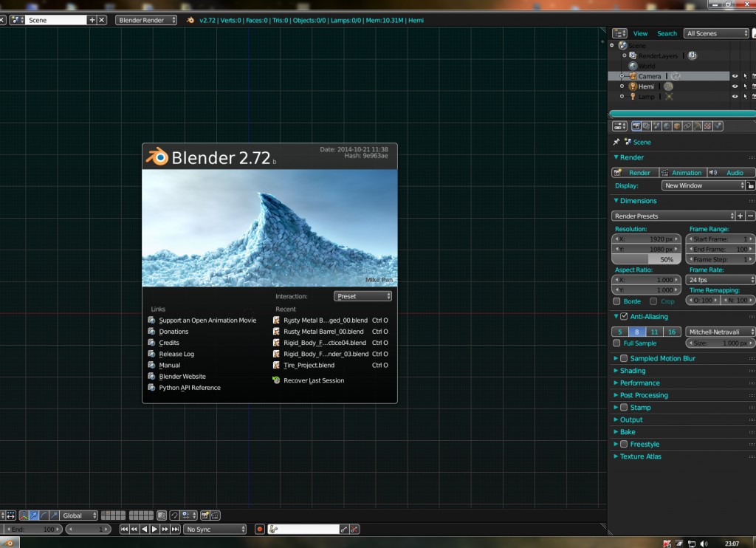Image resolution: width=756 pixels, height=548 pixels.
Task: Expand the Freestyle panel
Action: [636, 444]
